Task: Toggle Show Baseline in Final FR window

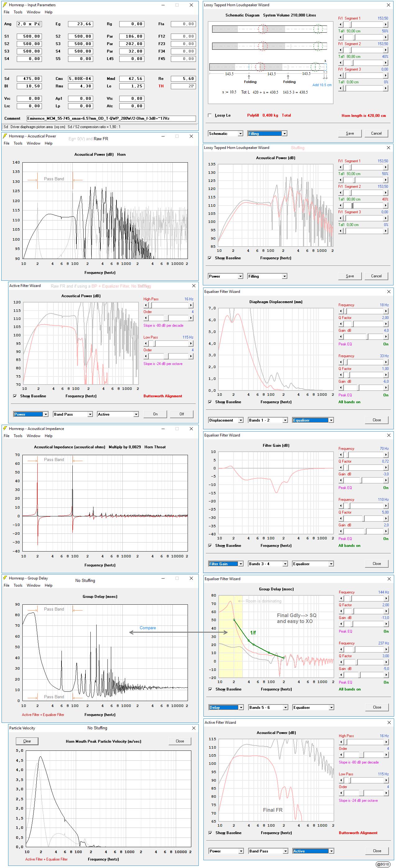Action: [x=210, y=833]
